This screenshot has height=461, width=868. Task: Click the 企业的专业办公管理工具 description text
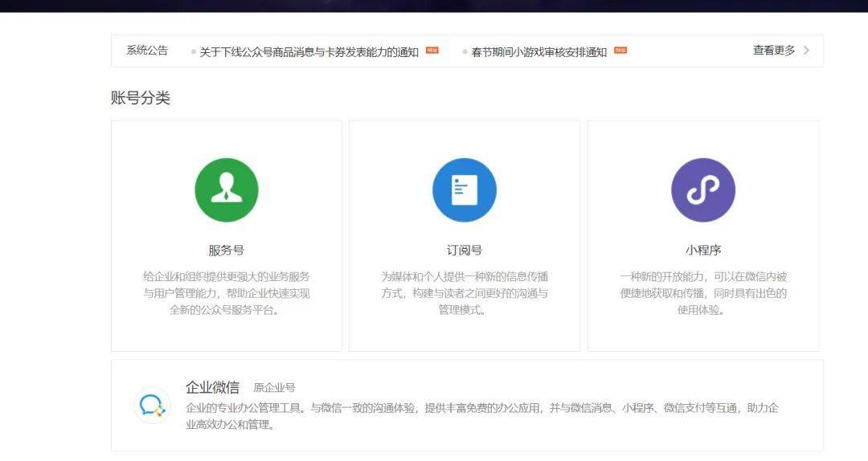(482, 416)
